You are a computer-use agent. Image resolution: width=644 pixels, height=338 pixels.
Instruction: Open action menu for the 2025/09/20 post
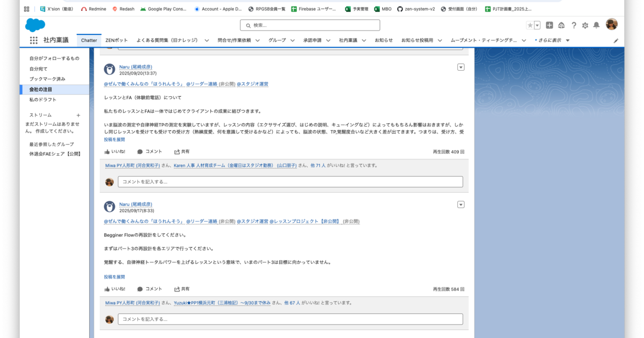460,67
